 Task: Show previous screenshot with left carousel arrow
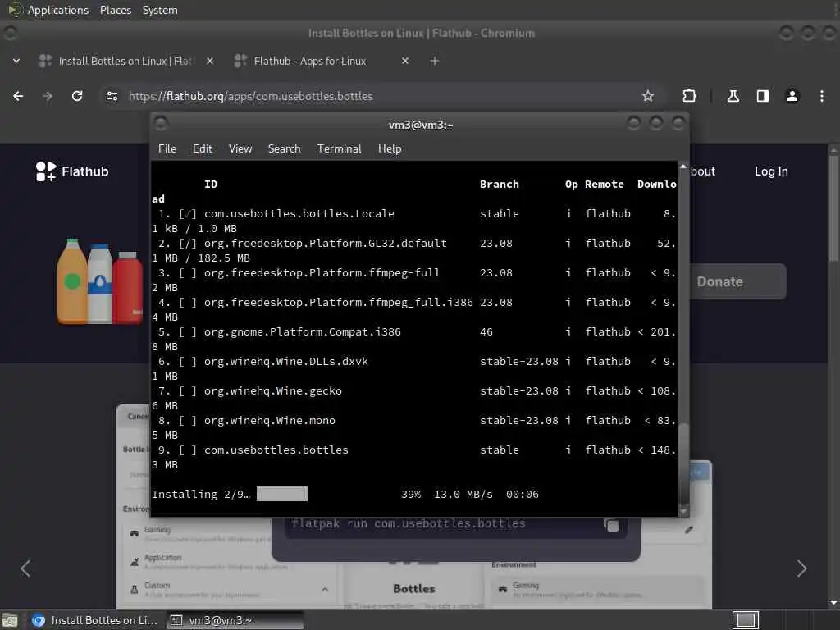[x=25, y=568]
